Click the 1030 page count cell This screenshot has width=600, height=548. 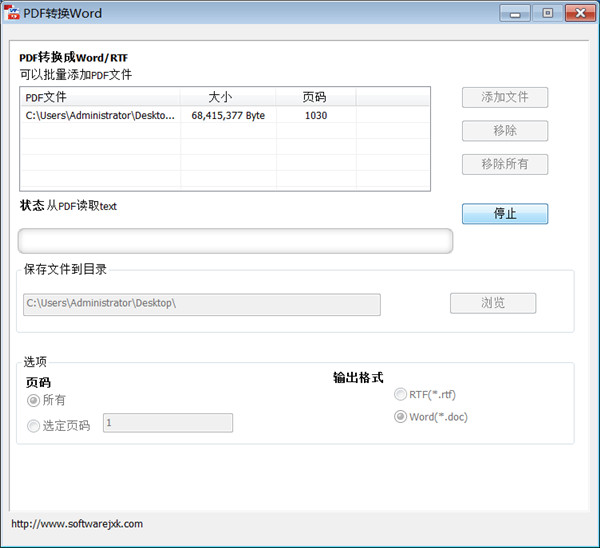click(316, 115)
